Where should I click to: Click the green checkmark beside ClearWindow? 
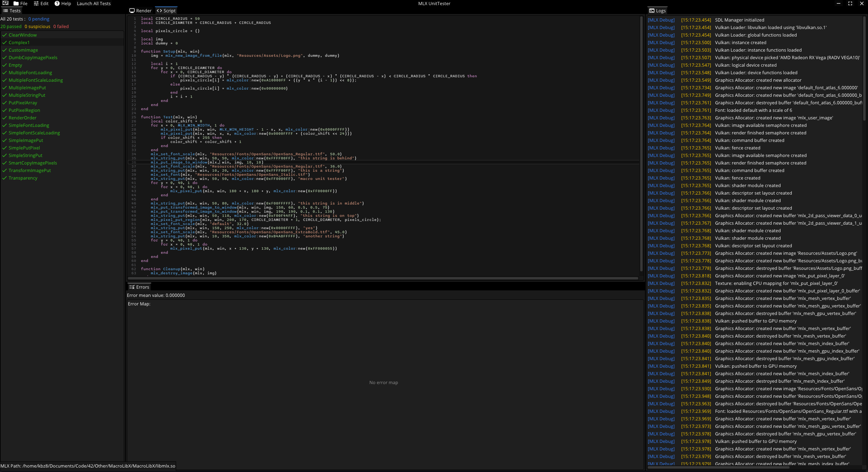(x=4, y=35)
